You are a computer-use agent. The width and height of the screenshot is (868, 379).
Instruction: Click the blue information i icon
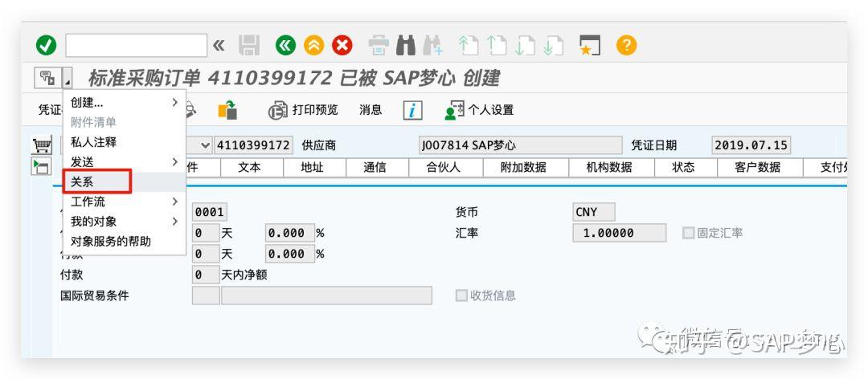click(412, 110)
